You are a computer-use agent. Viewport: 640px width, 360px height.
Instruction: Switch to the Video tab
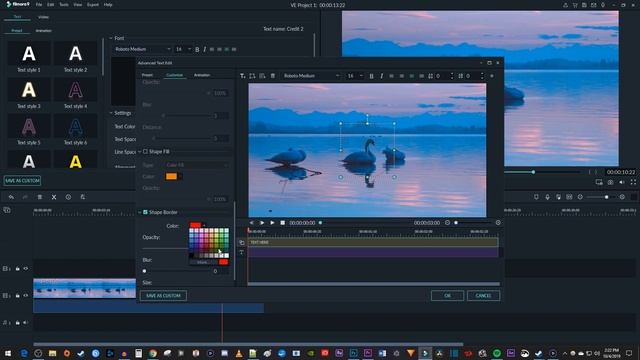(x=43, y=17)
